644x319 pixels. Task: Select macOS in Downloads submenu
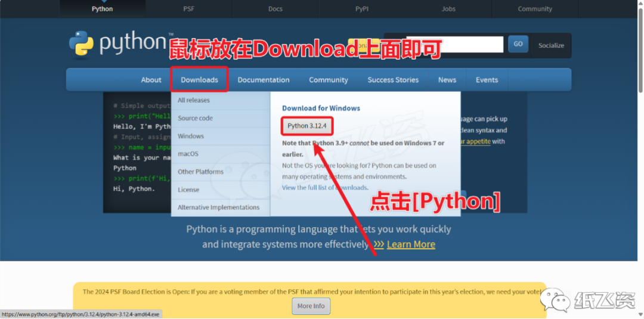[221, 154]
